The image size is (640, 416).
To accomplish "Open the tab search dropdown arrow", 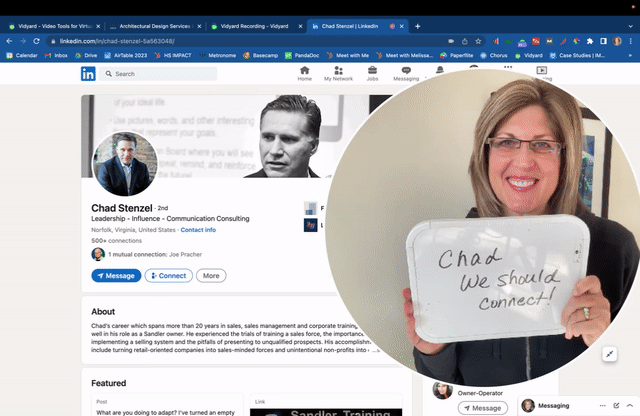I will tap(630, 26).
